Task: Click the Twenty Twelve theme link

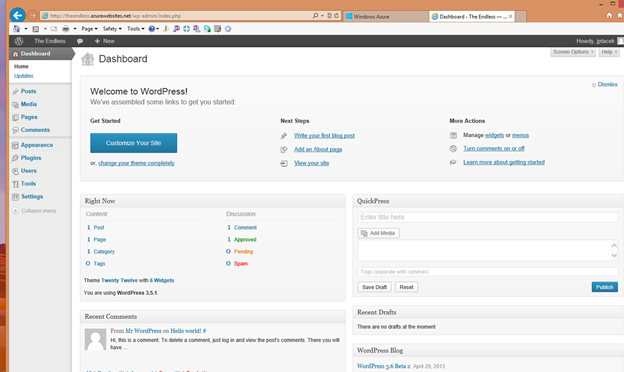Action: coord(119,280)
